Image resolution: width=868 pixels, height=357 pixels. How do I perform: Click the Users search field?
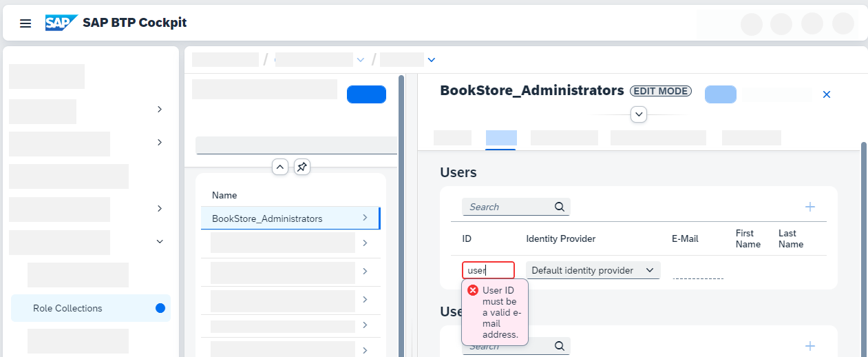click(x=516, y=207)
